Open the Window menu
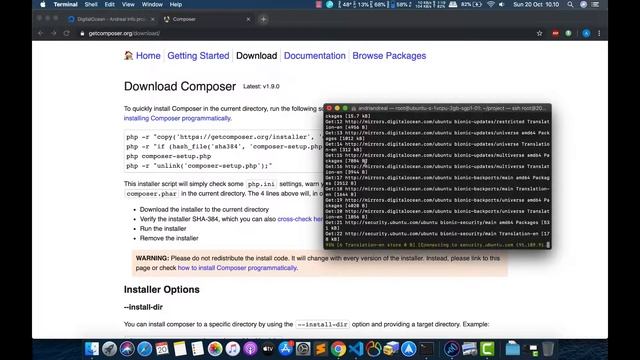The height and width of the screenshot is (360, 640). tap(152, 4)
